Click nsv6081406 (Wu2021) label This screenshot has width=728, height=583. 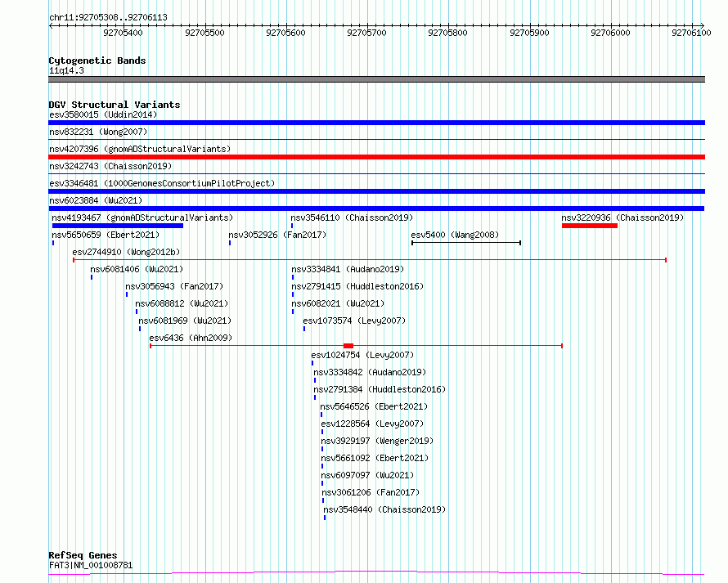click(137, 269)
